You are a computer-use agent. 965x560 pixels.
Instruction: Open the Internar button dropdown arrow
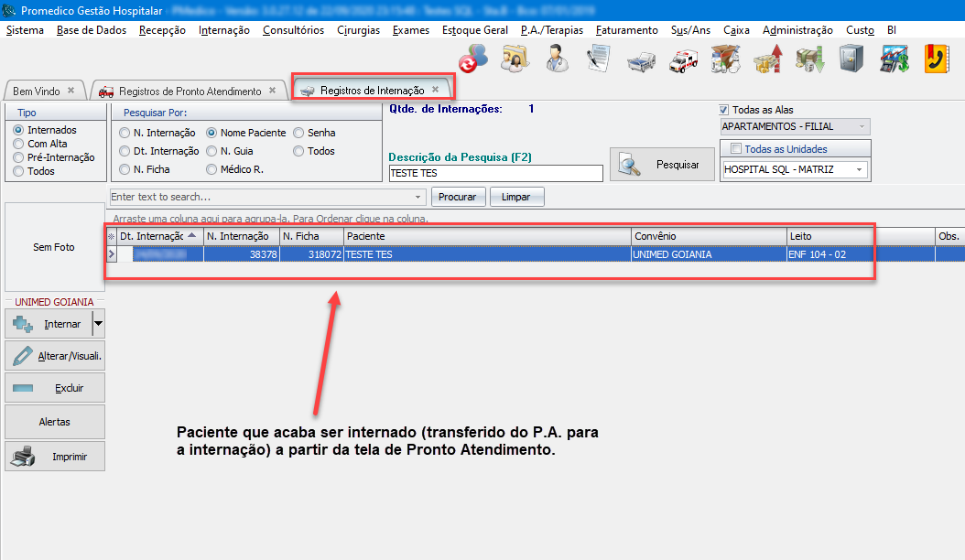coord(98,323)
